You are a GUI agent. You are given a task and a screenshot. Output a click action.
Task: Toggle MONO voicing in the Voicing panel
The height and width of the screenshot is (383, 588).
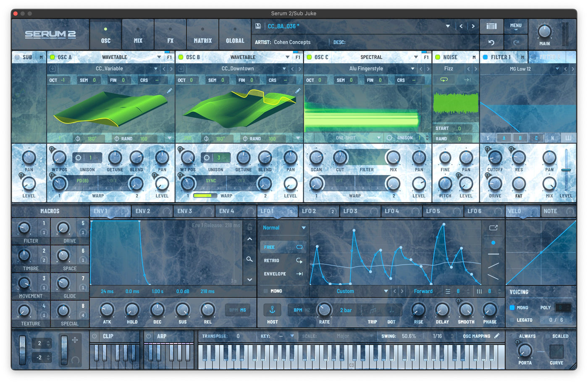pos(513,307)
